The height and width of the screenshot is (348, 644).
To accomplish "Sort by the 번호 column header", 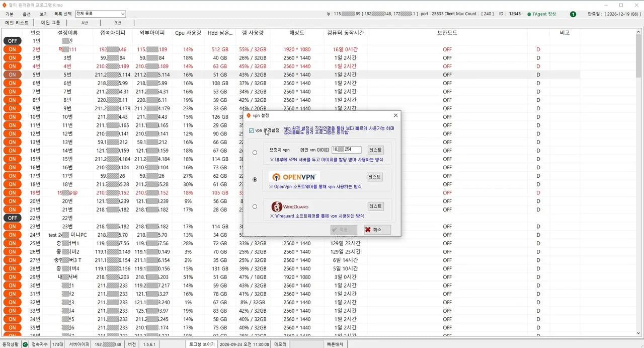I will (x=35, y=33).
